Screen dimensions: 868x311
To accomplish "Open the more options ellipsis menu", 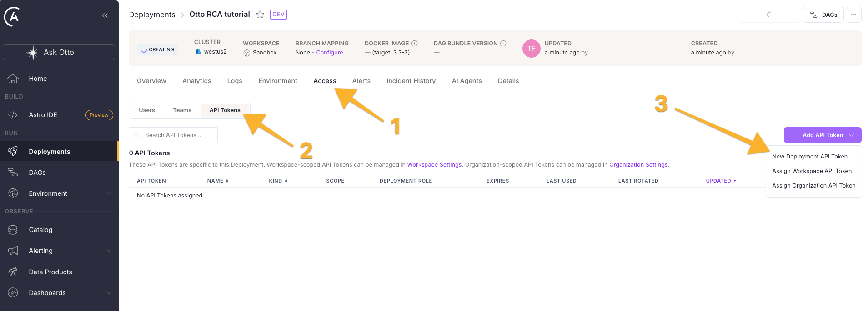I will pyautogui.click(x=853, y=15).
